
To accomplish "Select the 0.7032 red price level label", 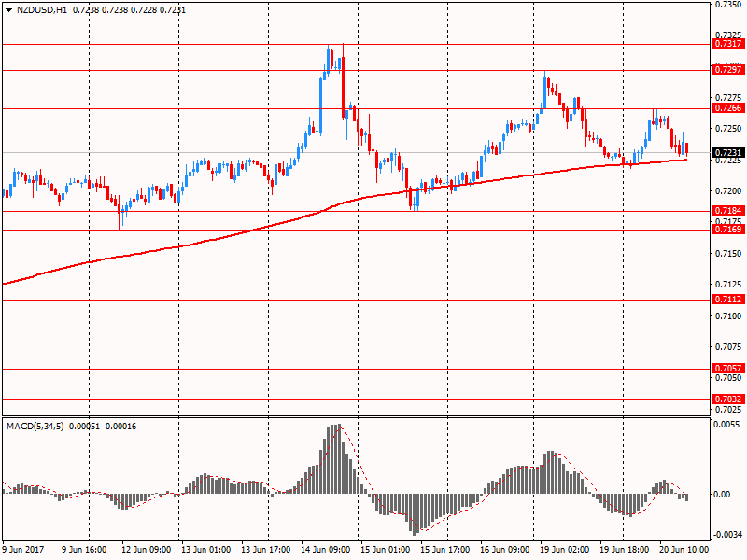I will click(728, 399).
